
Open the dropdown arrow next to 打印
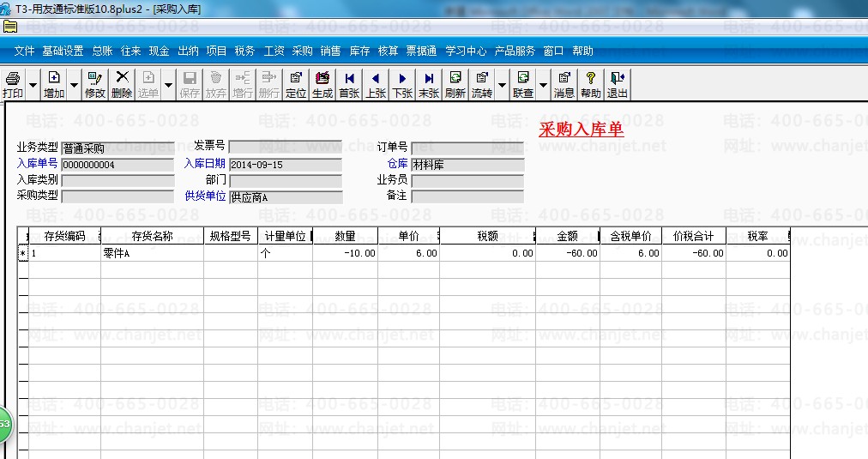tap(33, 85)
